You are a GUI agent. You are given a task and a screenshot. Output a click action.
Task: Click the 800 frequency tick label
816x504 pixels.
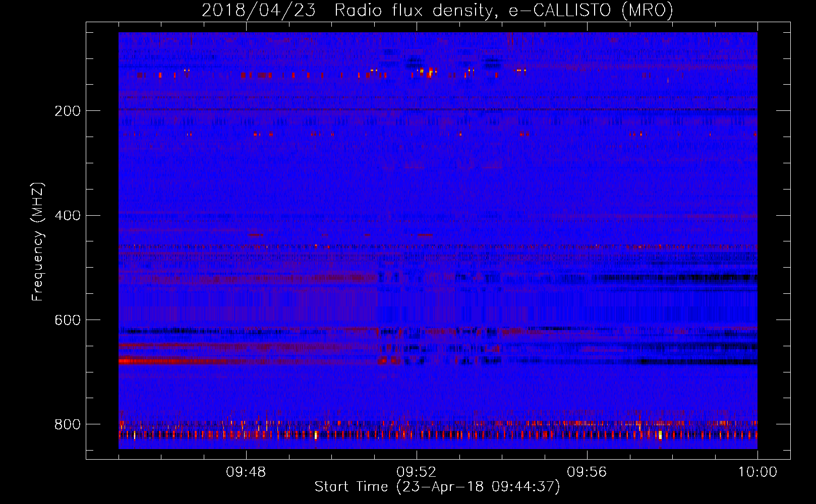[68, 424]
